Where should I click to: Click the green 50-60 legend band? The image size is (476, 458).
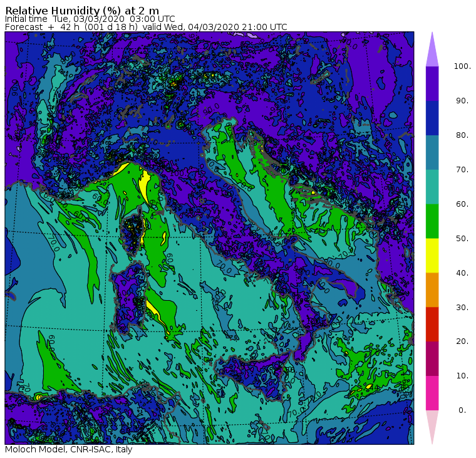tap(432, 221)
